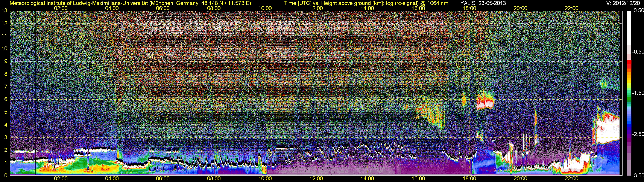This screenshot has height=182, width=644.
Task: Click the '20:00' label on the top time axis
Action: click(521, 8)
